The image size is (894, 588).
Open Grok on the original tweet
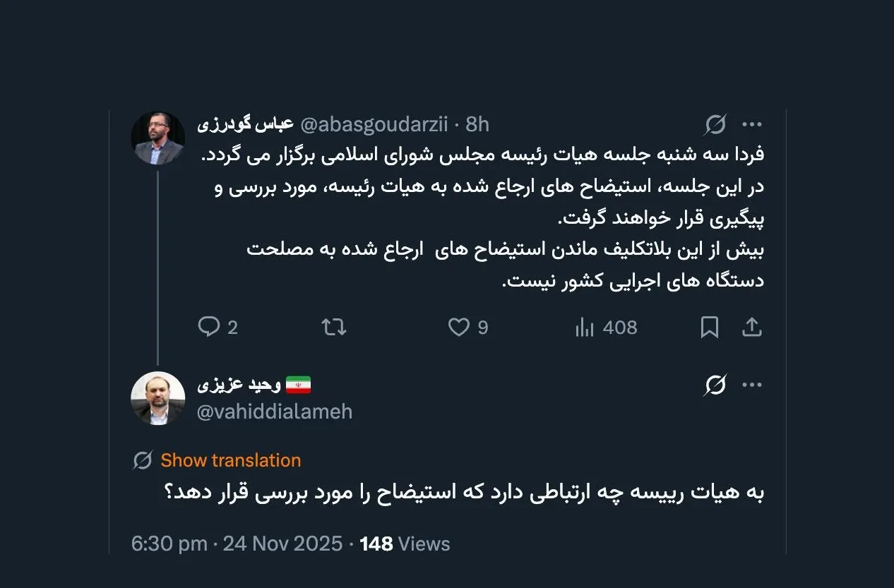point(716,124)
